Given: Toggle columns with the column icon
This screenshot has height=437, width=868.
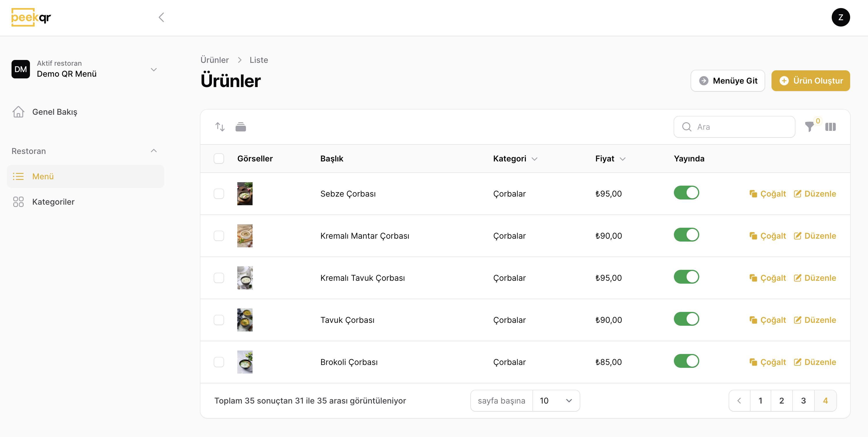Looking at the screenshot, I should [830, 127].
